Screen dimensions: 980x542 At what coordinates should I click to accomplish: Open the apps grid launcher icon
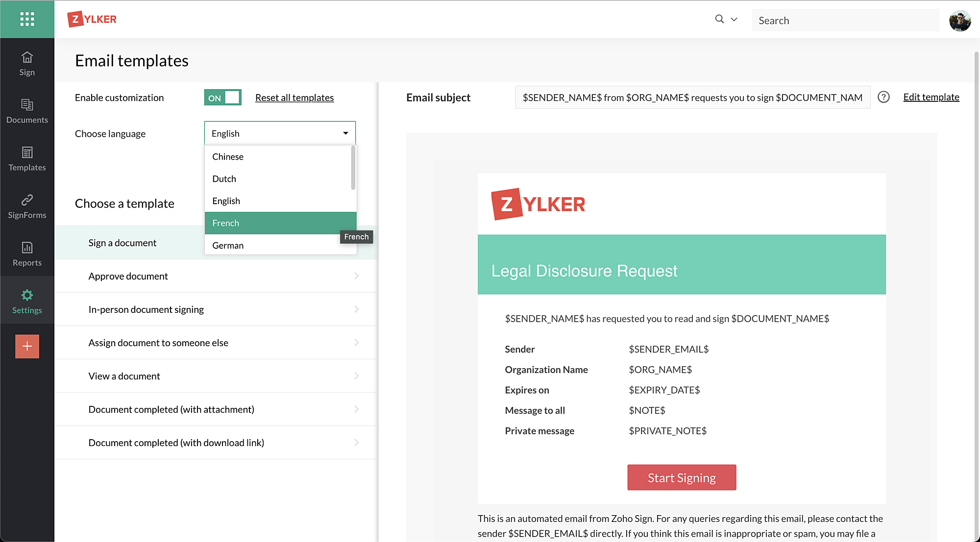click(27, 19)
